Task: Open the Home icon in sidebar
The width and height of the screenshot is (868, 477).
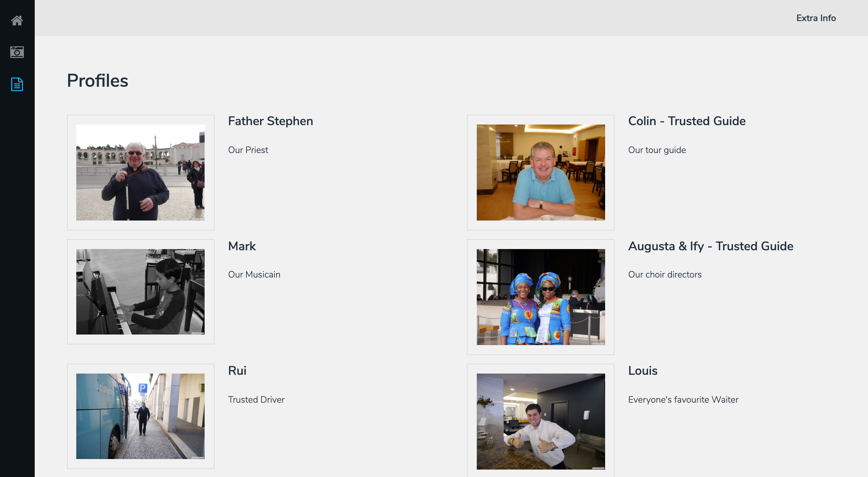Action: [x=17, y=20]
